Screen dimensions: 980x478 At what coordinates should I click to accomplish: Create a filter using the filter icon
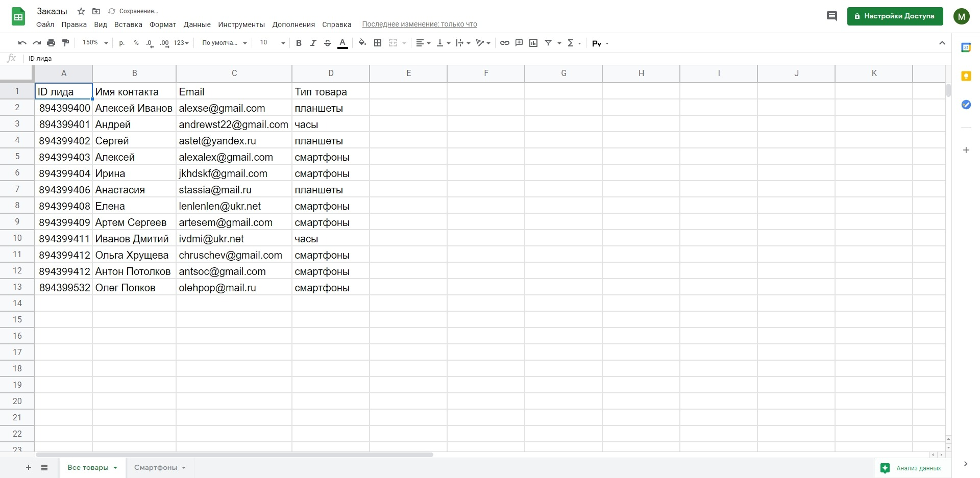548,43
